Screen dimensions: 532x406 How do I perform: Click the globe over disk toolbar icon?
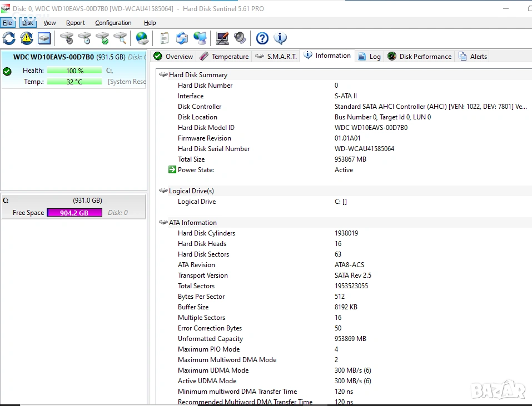click(142, 38)
